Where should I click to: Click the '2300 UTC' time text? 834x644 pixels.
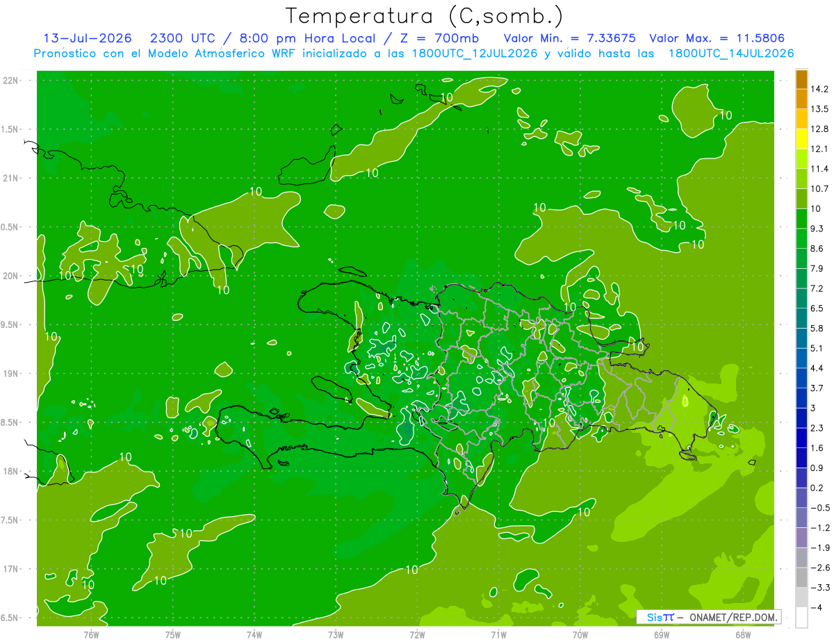click(x=183, y=38)
